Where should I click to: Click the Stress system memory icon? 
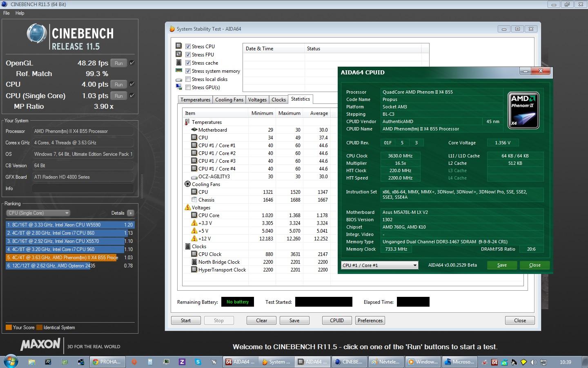pyautogui.click(x=178, y=70)
